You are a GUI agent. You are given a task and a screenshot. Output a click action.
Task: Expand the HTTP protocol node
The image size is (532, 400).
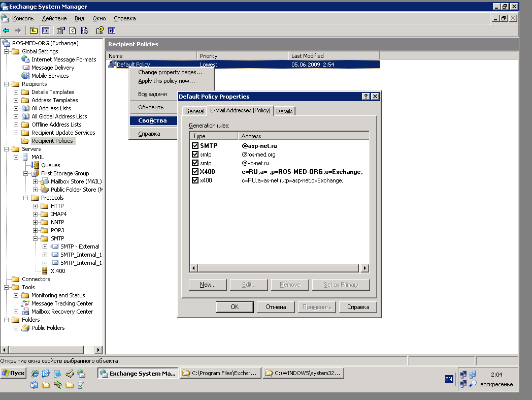coord(36,206)
